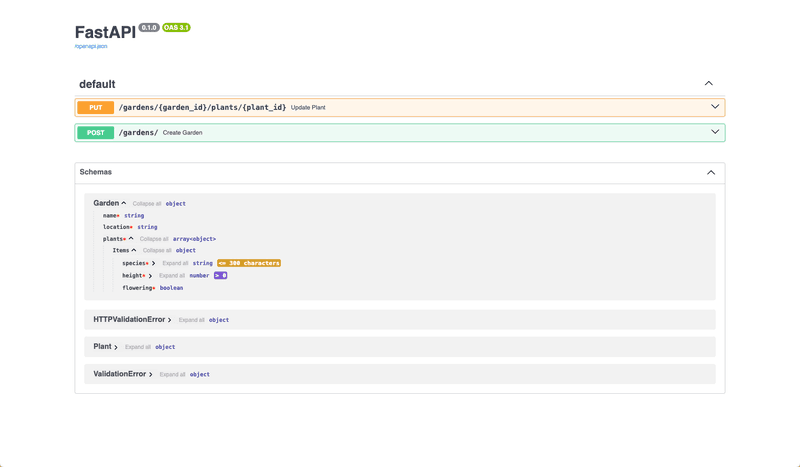Viewport: 800px width, 467px height.
Task: Expand the POST Create Garden endpoint arrow
Action: click(715, 132)
